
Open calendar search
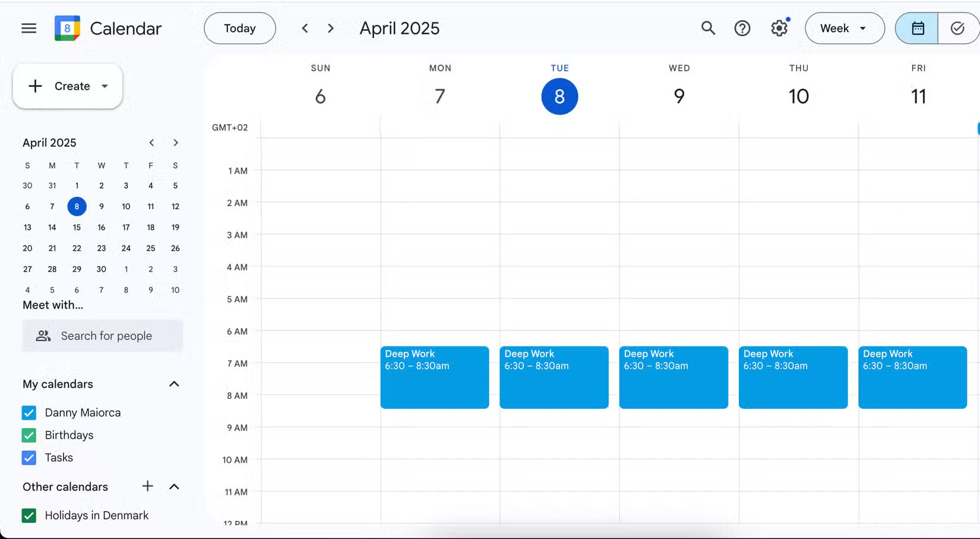point(707,28)
